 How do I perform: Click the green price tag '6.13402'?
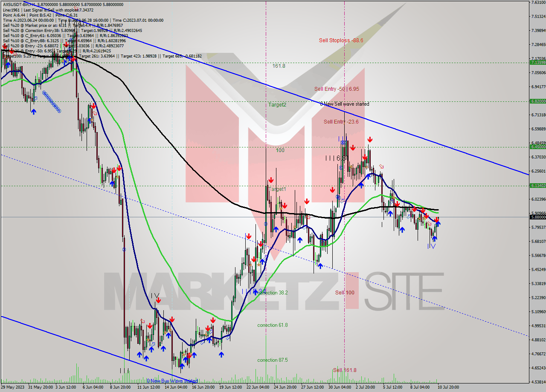[537, 185]
